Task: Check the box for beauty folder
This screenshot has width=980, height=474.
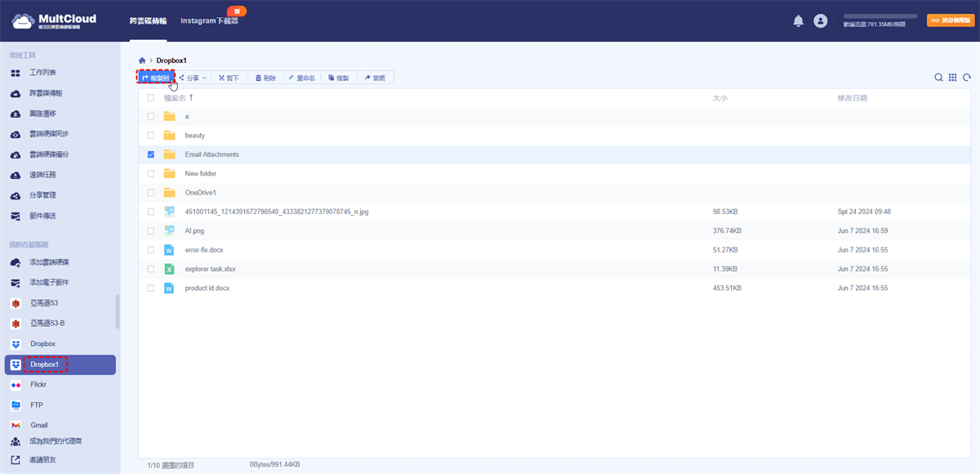Action: 151,135
